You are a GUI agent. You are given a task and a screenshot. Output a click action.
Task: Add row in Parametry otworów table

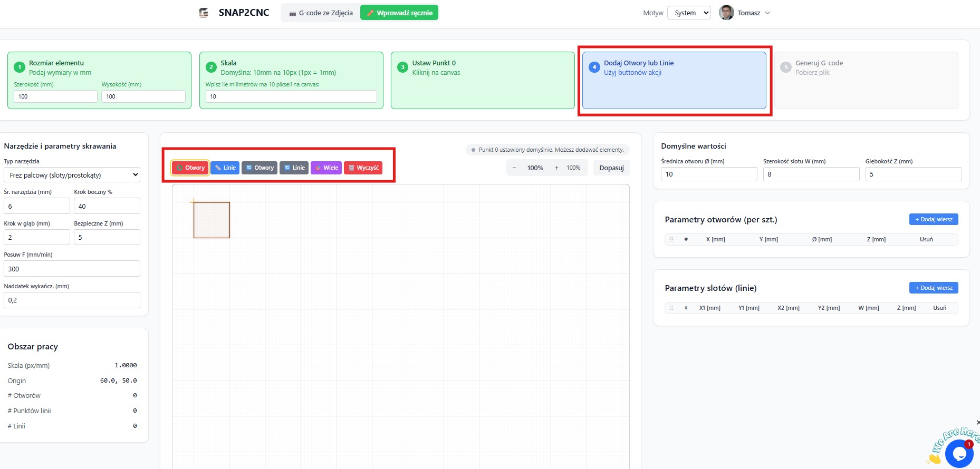point(933,219)
